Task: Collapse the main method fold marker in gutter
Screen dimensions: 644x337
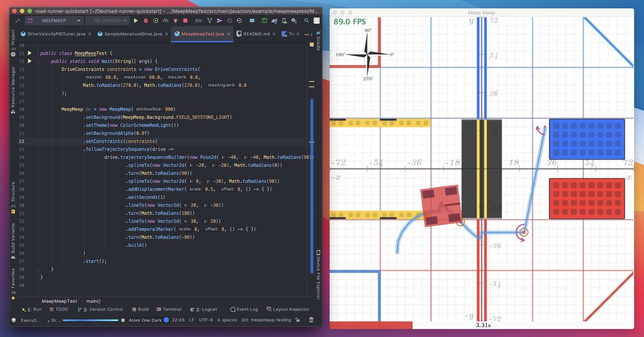Action: pos(38,61)
